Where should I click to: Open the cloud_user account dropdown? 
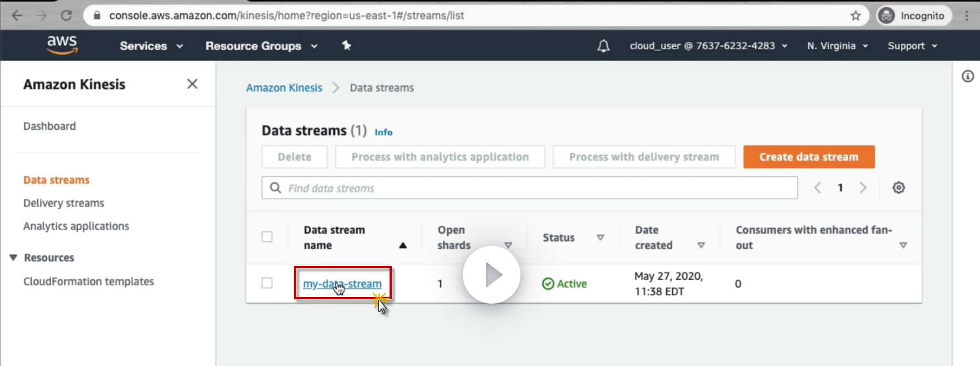(x=708, y=46)
